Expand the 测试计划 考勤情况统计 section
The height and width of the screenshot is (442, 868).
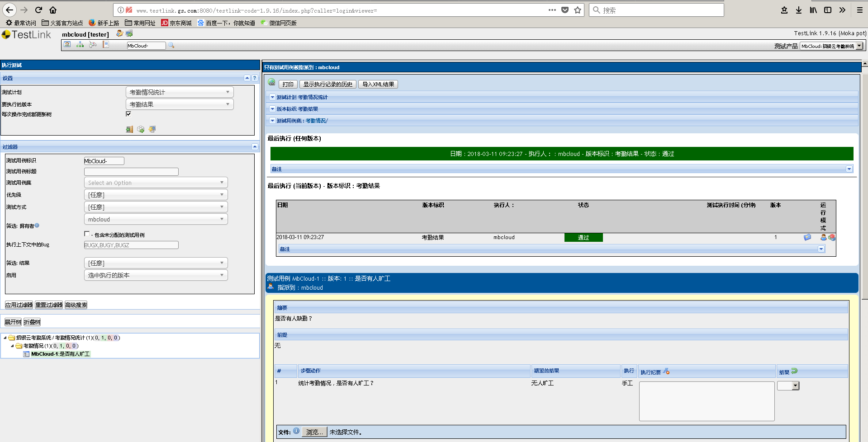pos(272,97)
